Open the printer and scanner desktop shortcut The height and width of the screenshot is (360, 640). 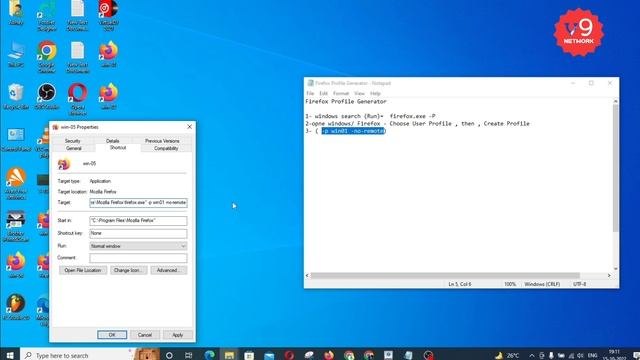pos(16,226)
